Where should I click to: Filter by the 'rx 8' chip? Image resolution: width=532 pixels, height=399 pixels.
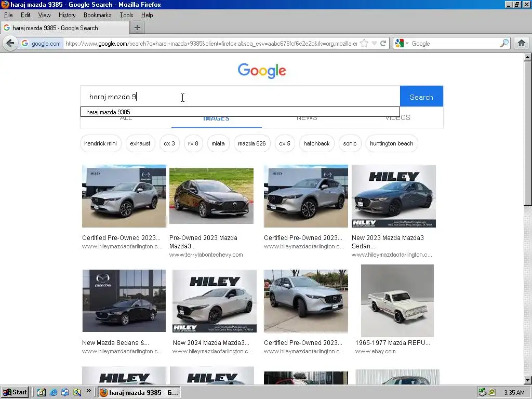click(193, 143)
